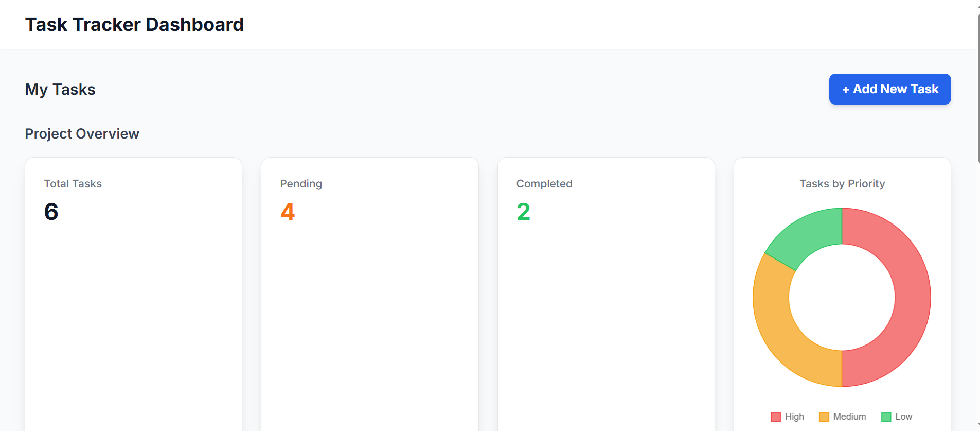Click the orange Medium legend swatch
980x431 pixels.
[824, 417]
